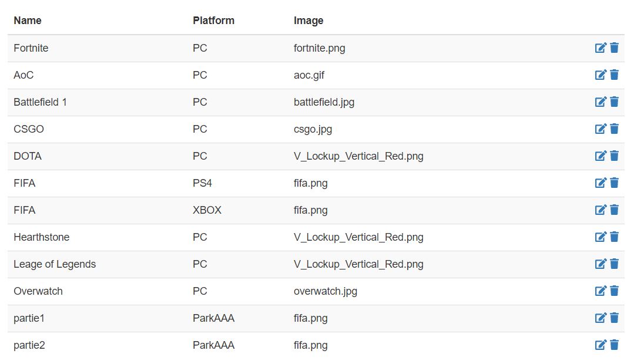This screenshot has height=364, width=634.
Task: Click fifa.png in the PS4 row
Action: pyautogui.click(x=310, y=184)
